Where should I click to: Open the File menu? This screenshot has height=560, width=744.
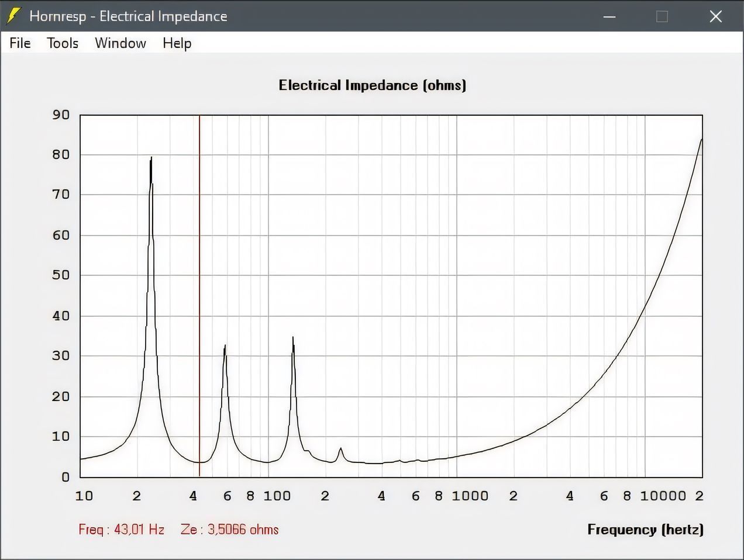(x=20, y=43)
